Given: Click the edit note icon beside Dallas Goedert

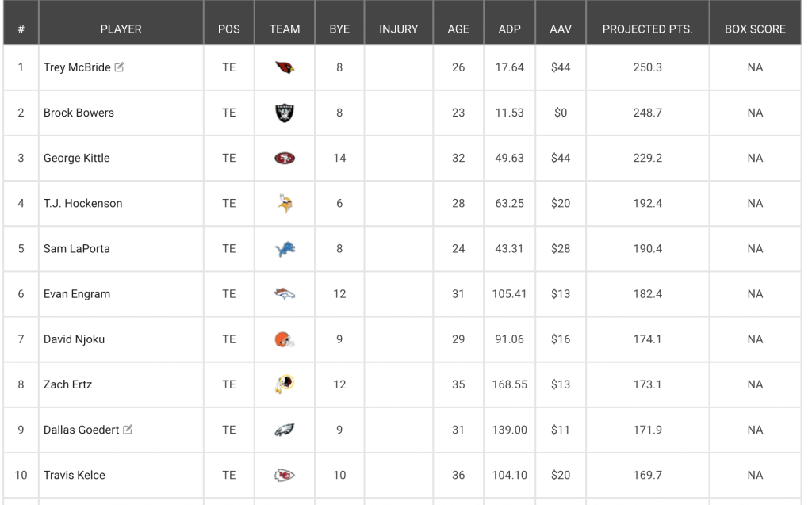Looking at the screenshot, I should 128,430.
